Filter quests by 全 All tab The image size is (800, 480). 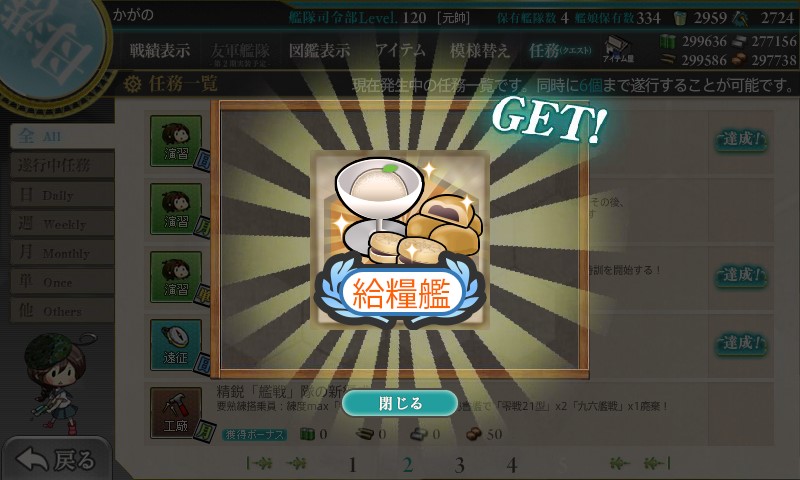pyautogui.click(x=62, y=136)
